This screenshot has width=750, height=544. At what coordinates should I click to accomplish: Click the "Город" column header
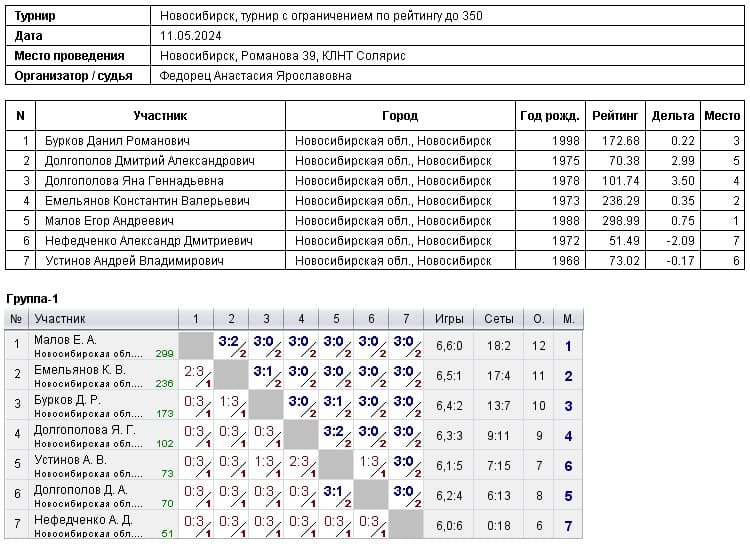[400, 116]
